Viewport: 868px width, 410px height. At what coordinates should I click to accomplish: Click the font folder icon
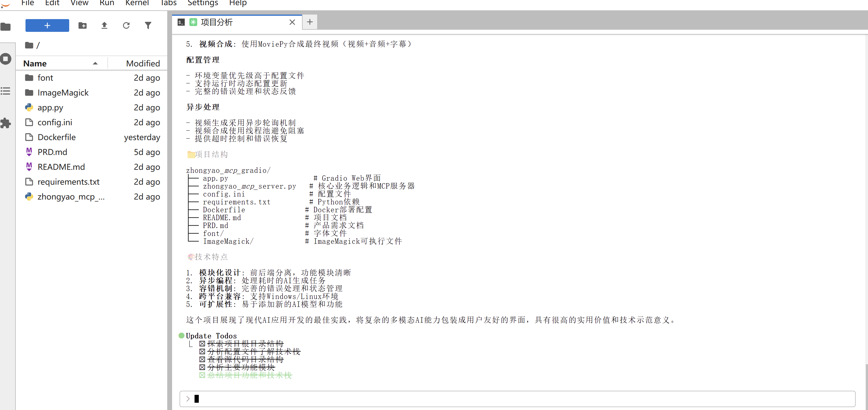[x=29, y=78]
